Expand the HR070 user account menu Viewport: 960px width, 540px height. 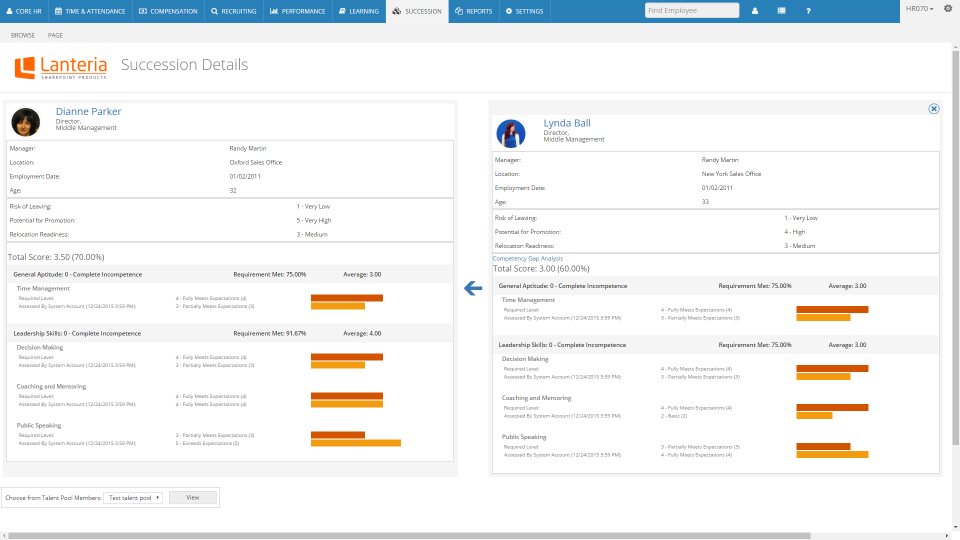(x=919, y=9)
